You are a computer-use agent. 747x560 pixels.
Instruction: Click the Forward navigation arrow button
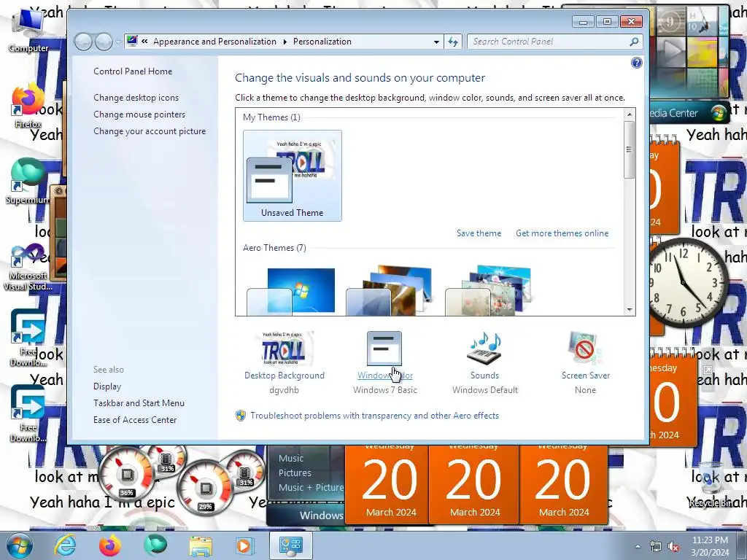[104, 42]
